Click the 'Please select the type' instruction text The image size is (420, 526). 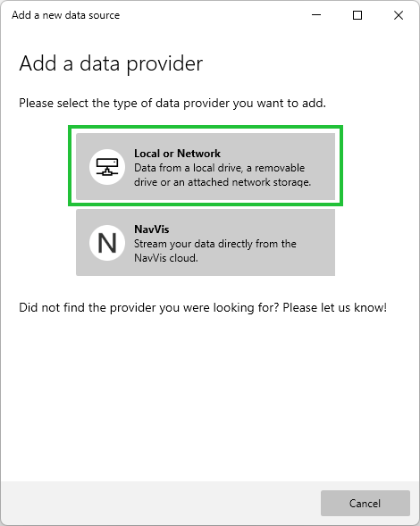point(172,103)
